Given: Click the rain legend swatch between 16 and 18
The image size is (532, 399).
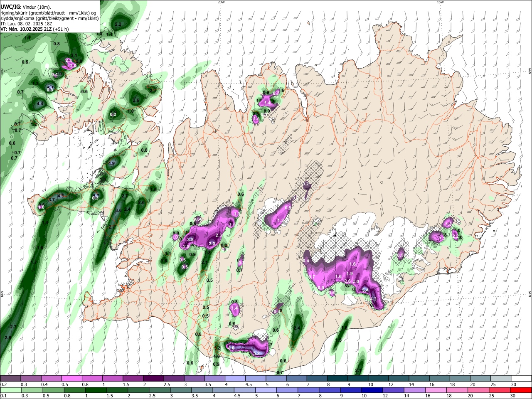Looking at the screenshot, I should click(x=436, y=390).
